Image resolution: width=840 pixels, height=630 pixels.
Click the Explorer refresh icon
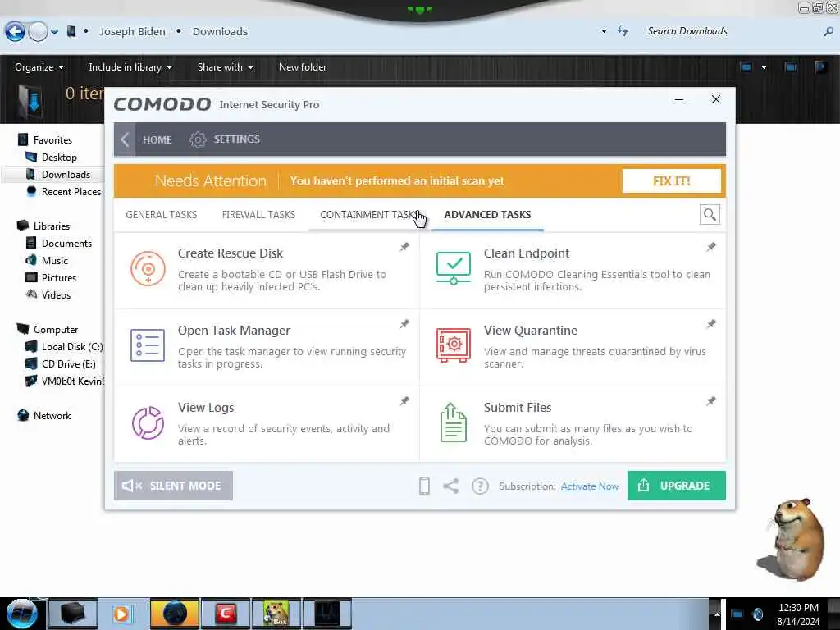623,31
